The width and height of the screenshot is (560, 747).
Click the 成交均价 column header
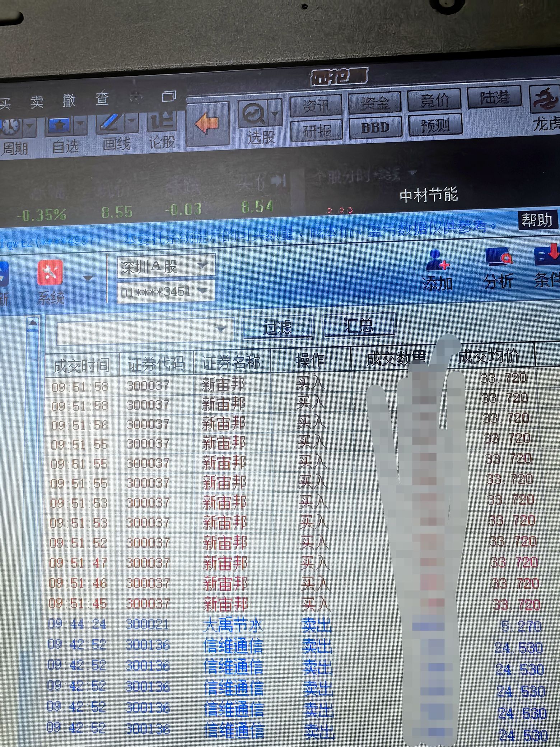(489, 356)
